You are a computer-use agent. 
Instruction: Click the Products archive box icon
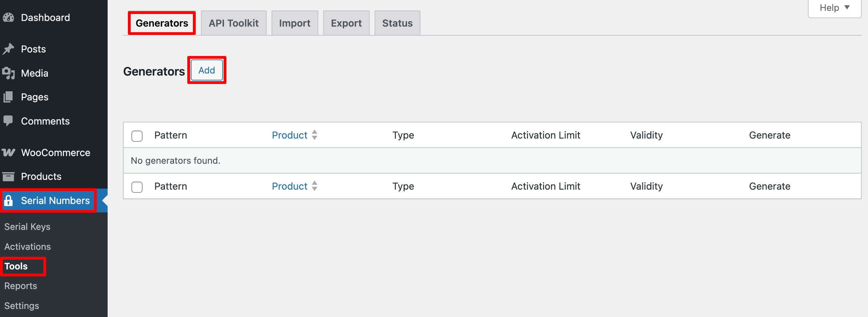8,176
